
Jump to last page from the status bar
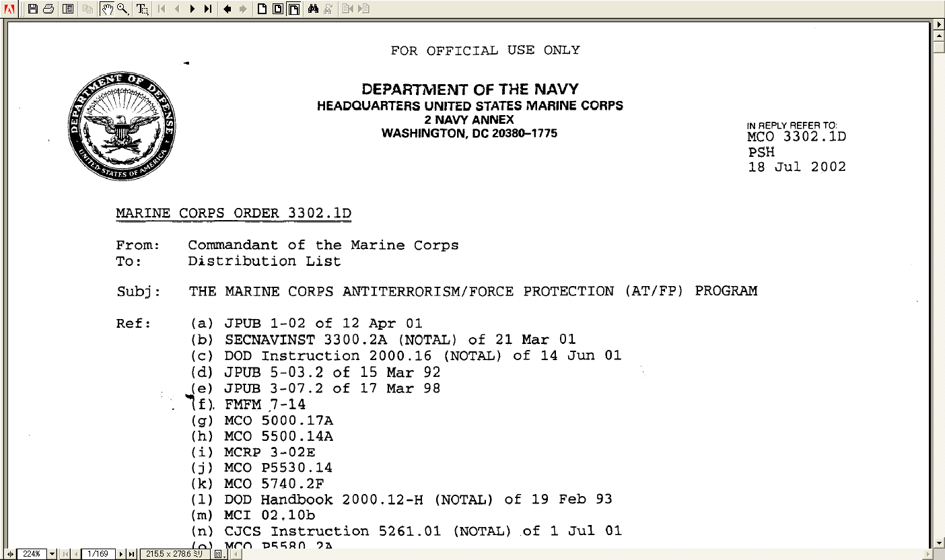(x=132, y=554)
